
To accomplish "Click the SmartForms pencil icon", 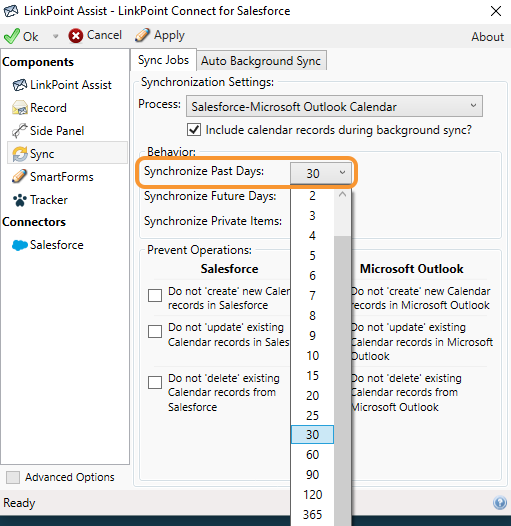I will (19, 176).
